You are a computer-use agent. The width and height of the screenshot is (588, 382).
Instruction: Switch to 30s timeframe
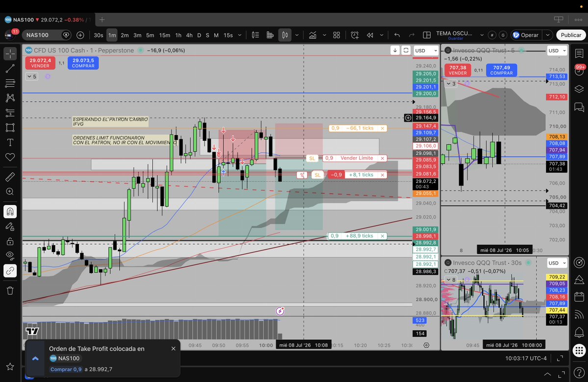pos(98,35)
